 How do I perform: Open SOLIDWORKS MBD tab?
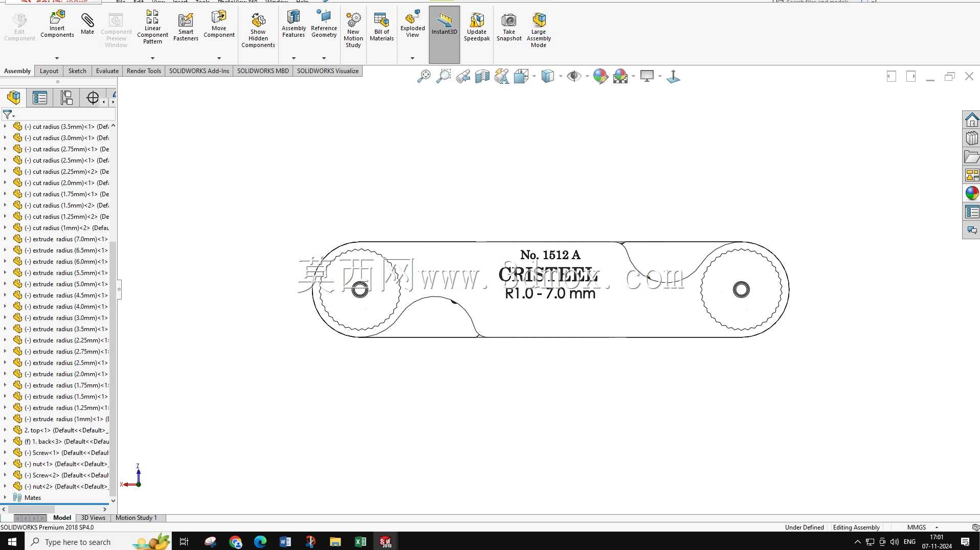[263, 71]
